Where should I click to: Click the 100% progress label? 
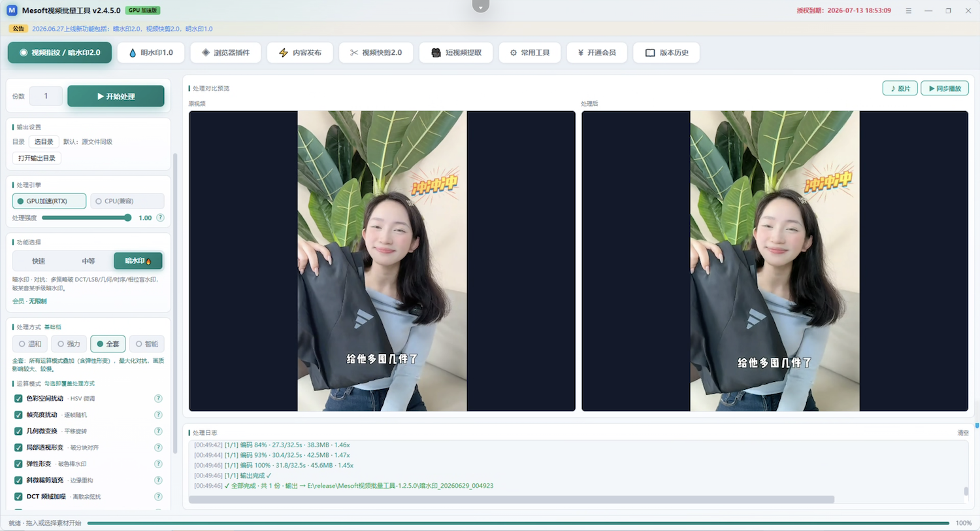click(x=963, y=523)
